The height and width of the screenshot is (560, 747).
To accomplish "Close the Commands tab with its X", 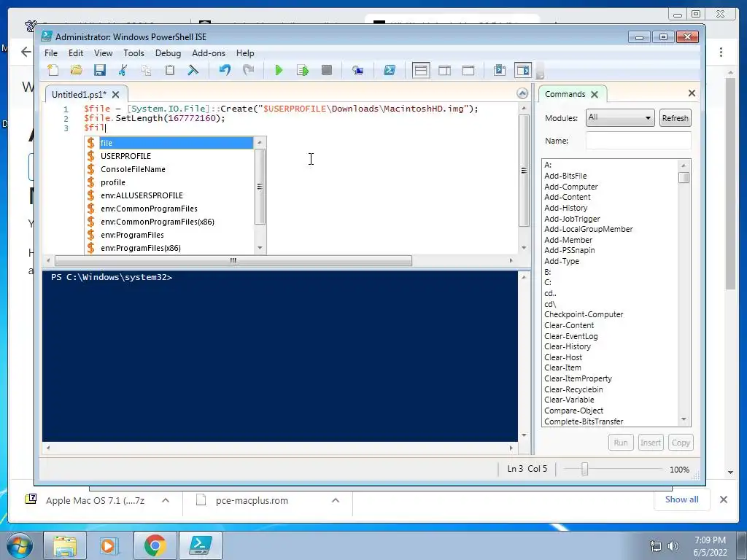I will tap(595, 94).
